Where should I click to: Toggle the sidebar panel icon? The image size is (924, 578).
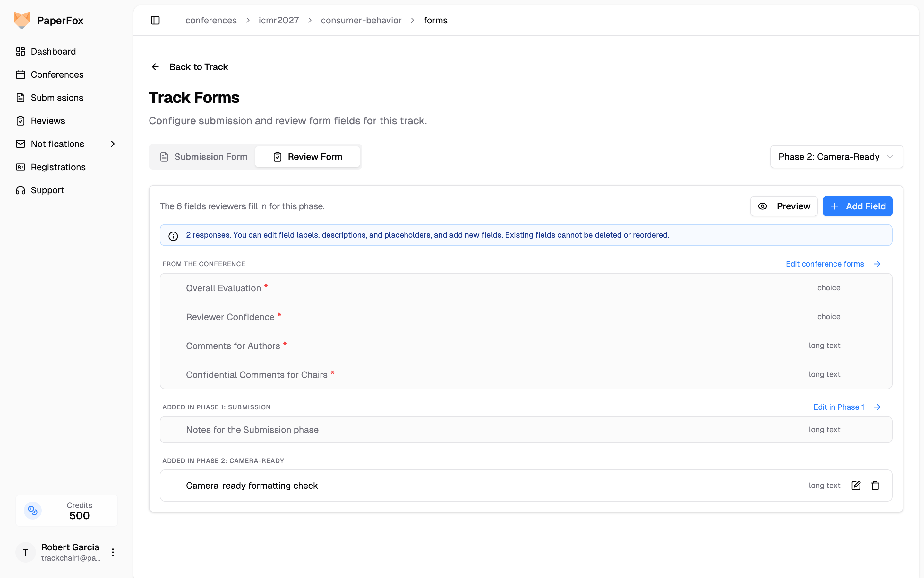click(155, 20)
